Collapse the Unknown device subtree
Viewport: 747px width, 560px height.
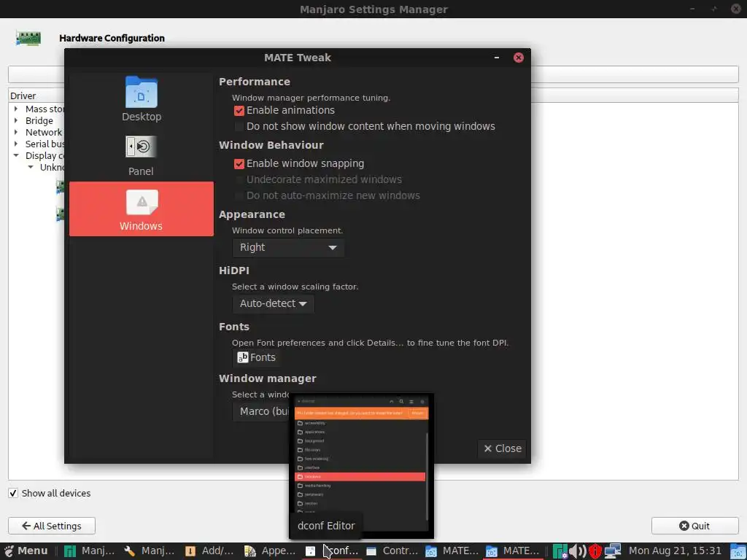pos(31,167)
